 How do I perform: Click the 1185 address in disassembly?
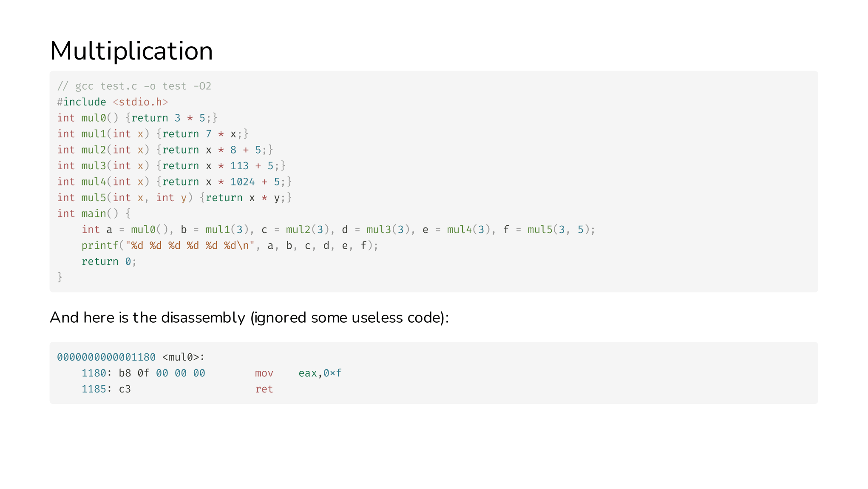tap(94, 389)
